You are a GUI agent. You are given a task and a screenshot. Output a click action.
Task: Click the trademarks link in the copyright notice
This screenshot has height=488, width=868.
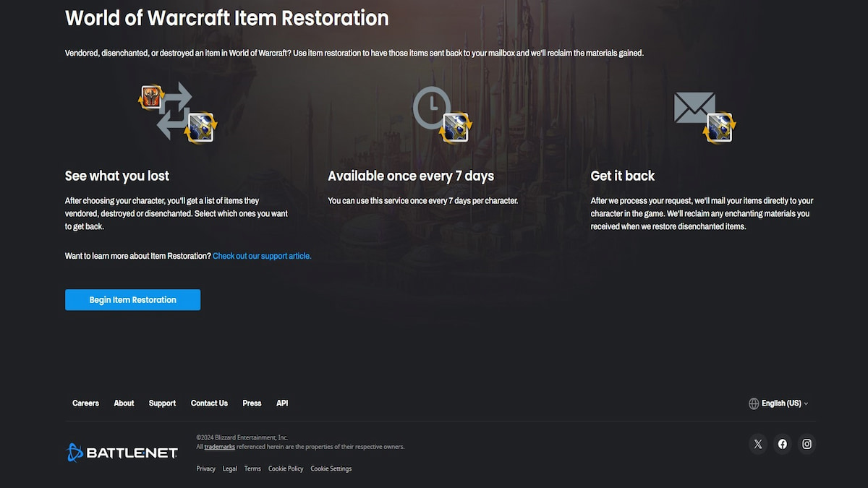coord(219,446)
